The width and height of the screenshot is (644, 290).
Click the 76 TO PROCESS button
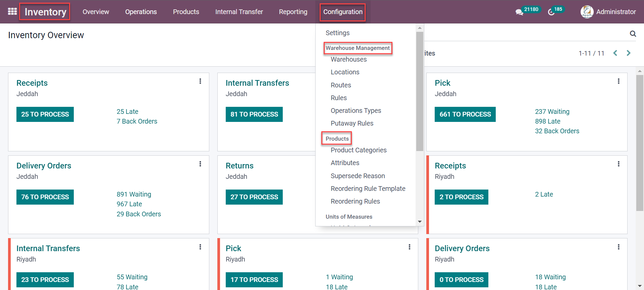pos(45,197)
